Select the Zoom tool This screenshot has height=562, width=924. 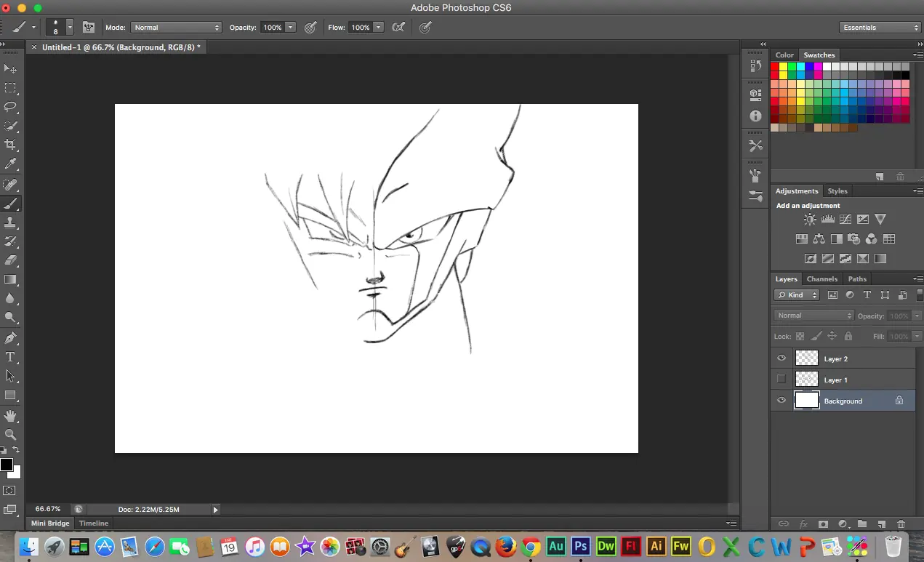pyautogui.click(x=10, y=435)
